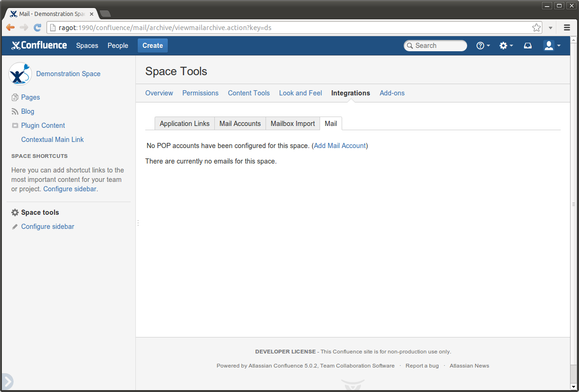
Task: Open Pages in the sidebar
Action: tap(30, 97)
